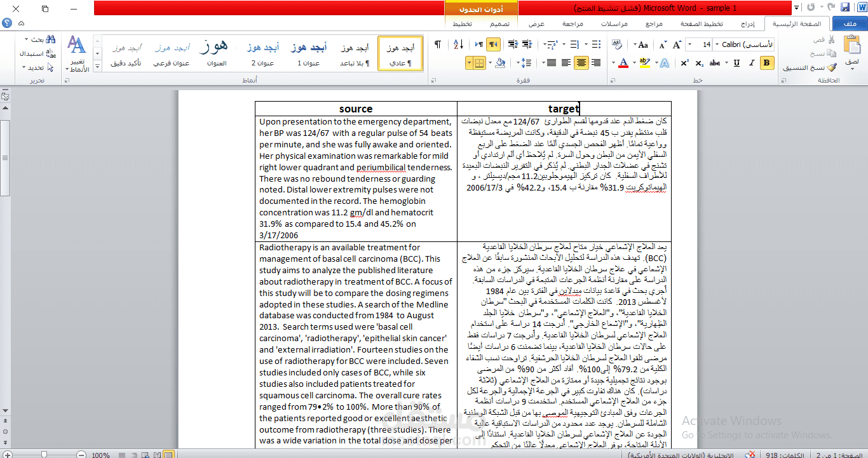
Task: Switch to the تصميم (Table Design) tab
Action: pos(499,24)
